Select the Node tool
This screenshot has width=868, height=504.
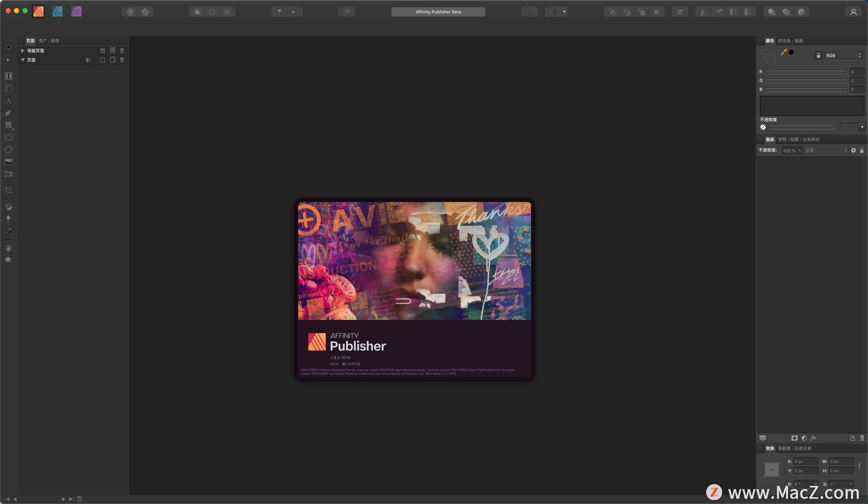click(x=8, y=60)
